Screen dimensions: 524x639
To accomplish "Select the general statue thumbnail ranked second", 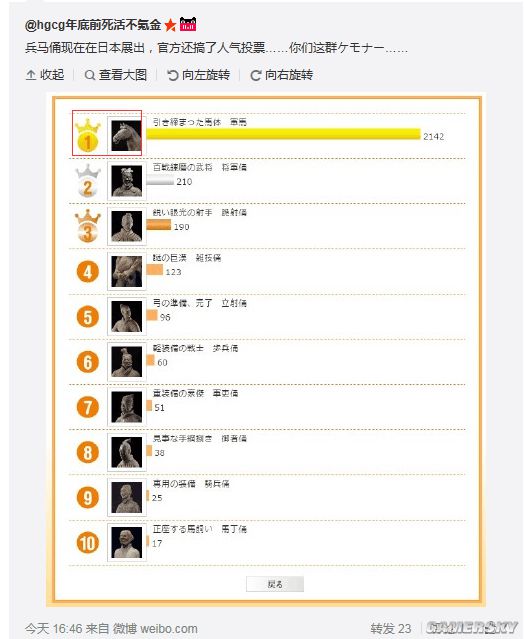I will pyautogui.click(x=127, y=181).
